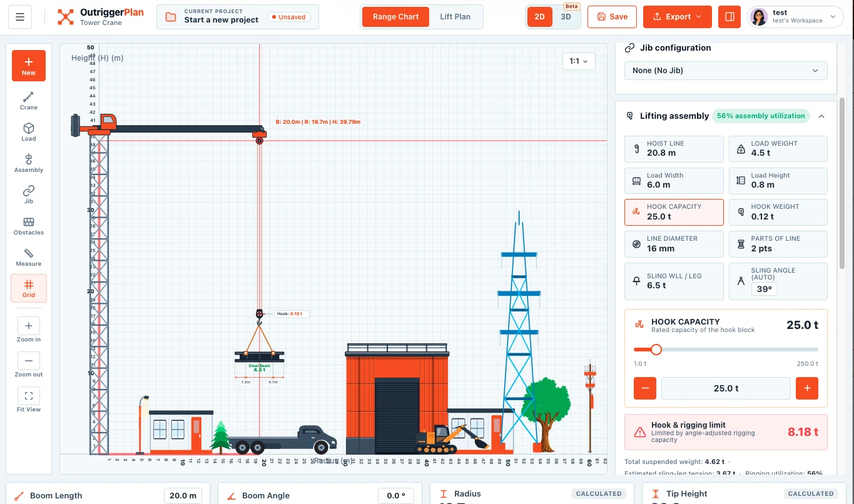The image size is (854, 504).
Task: Open the hamburger menu
Action: pos(20,17)
